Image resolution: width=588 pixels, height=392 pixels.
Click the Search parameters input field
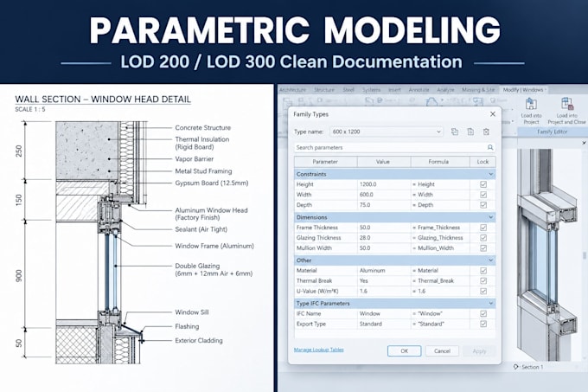pos(394,147)
